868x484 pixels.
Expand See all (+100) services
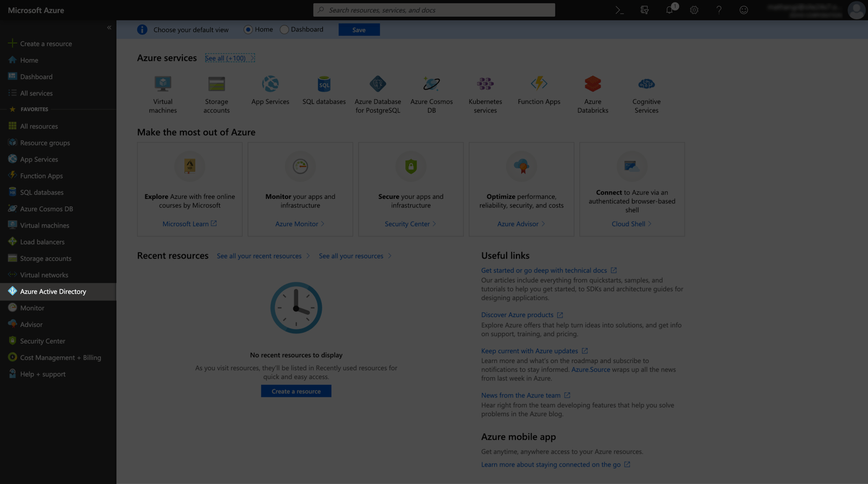[229, 58]
